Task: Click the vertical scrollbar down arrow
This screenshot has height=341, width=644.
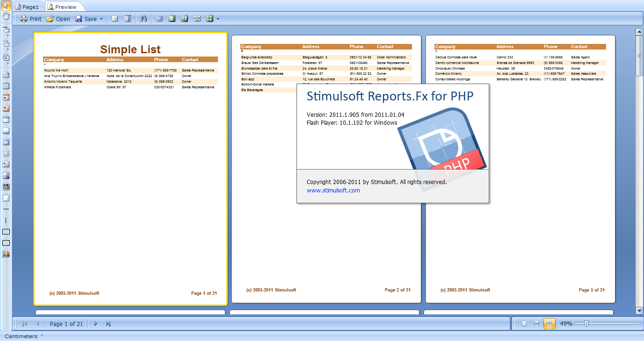Action: pyautogui.click(x=639, y=310)
